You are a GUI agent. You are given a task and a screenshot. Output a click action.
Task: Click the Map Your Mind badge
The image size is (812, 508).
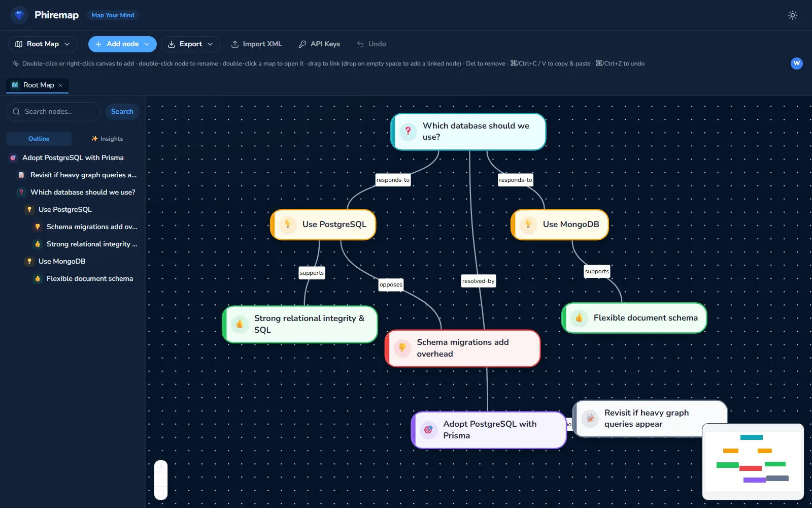click(x=113, y=15)
